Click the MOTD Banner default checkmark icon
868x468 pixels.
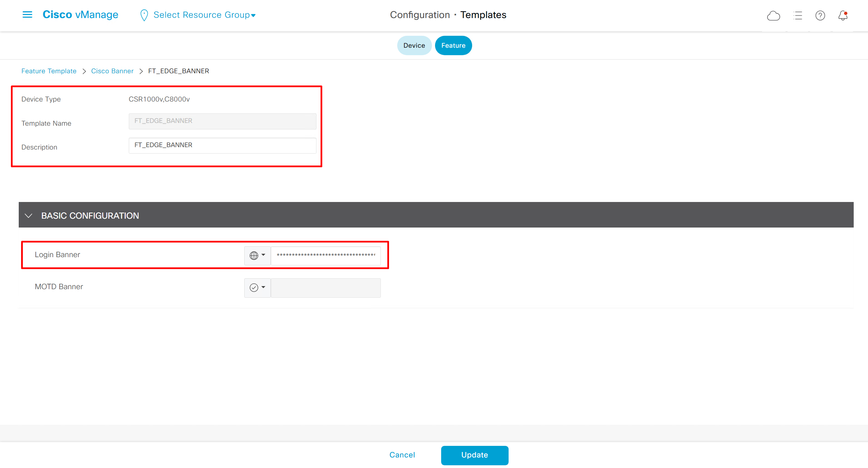(254, 287)
